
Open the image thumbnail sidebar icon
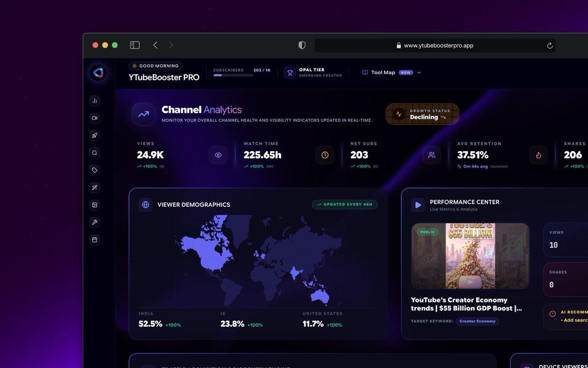click(x=95, y=205)
